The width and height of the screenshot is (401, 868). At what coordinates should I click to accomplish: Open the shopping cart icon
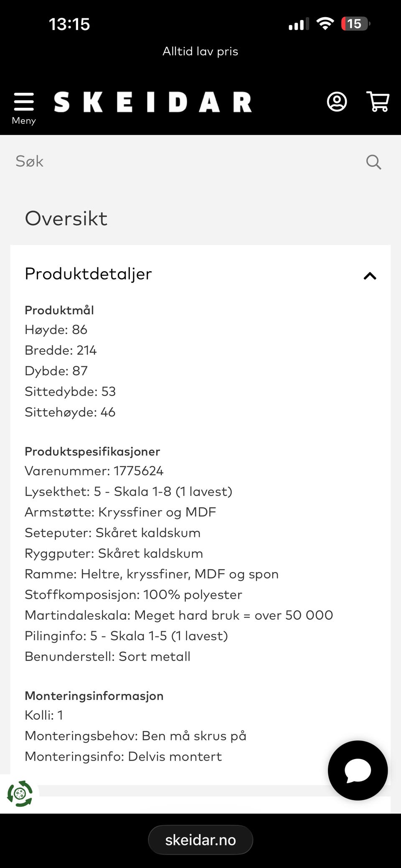pyautogui.click(x=378, y=102)
